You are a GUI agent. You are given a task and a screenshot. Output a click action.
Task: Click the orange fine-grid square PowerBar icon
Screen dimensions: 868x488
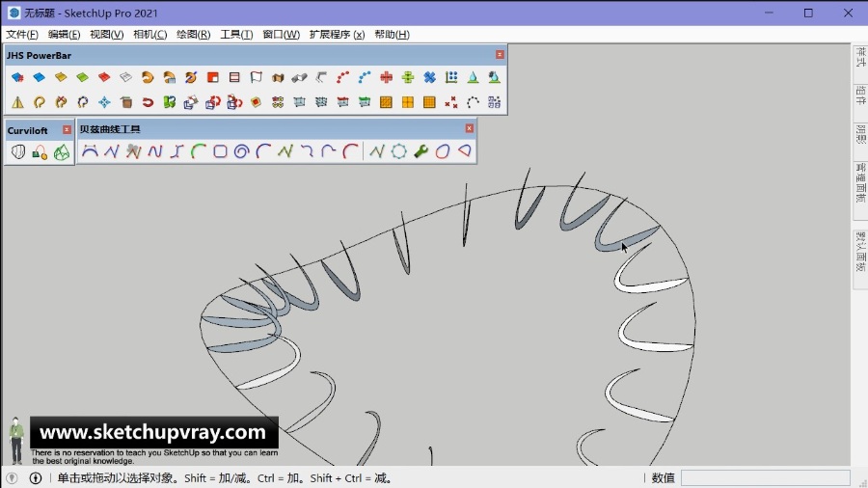click(x=429, y=102)
